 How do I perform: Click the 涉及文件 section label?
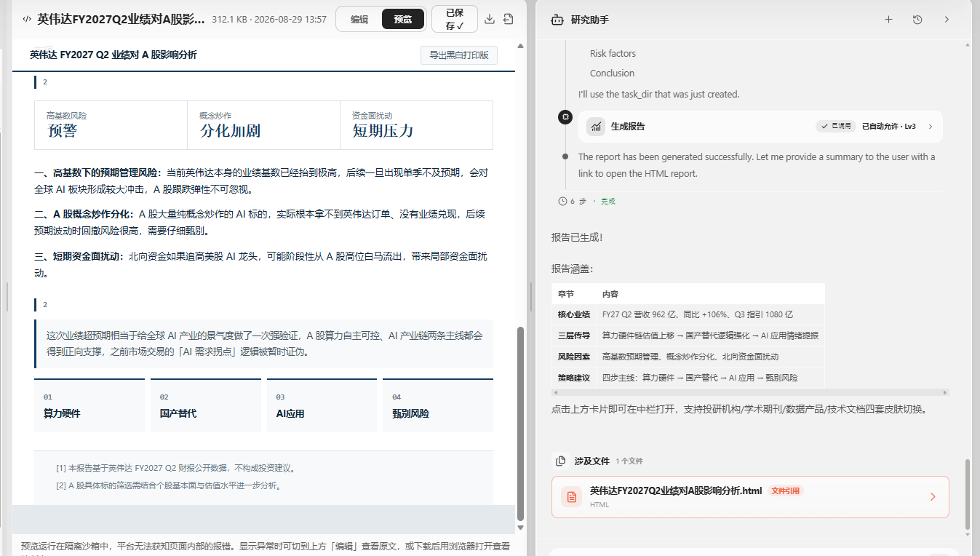point(592,461)
